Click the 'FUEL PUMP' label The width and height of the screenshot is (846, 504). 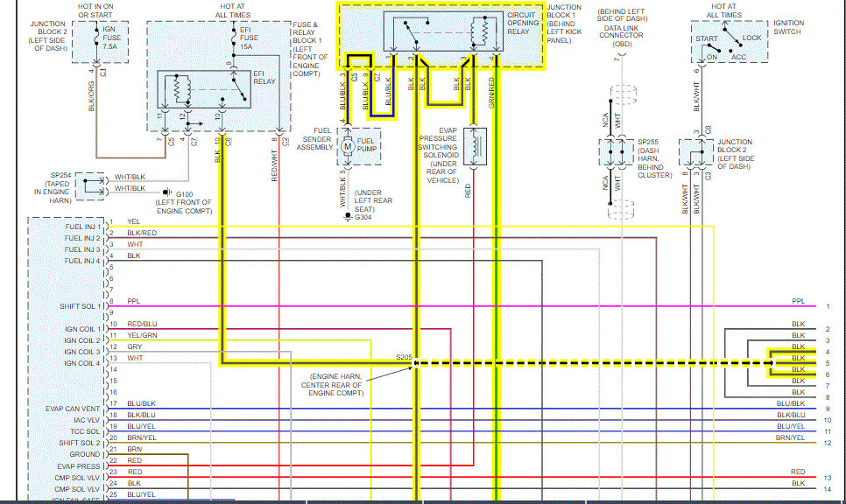(366, 144)
